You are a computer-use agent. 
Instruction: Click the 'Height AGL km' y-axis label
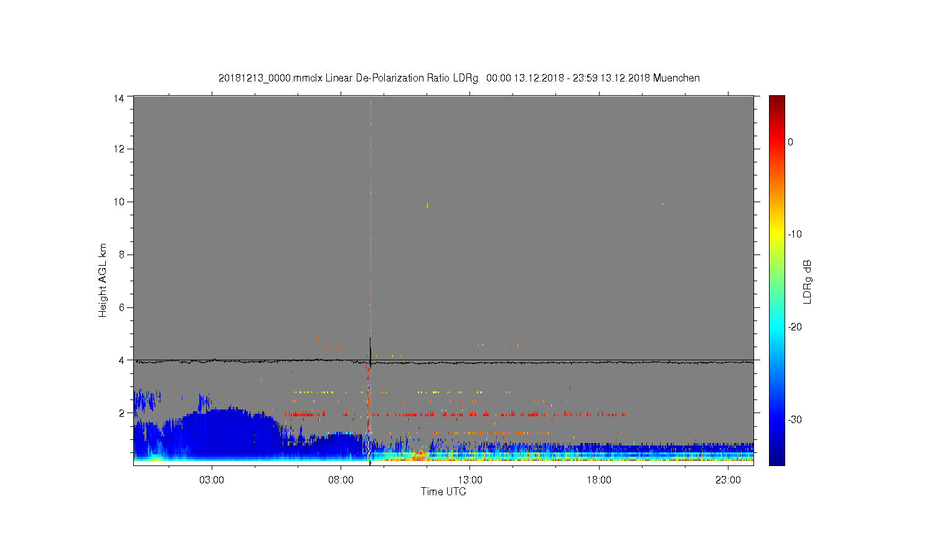[103, 280]
